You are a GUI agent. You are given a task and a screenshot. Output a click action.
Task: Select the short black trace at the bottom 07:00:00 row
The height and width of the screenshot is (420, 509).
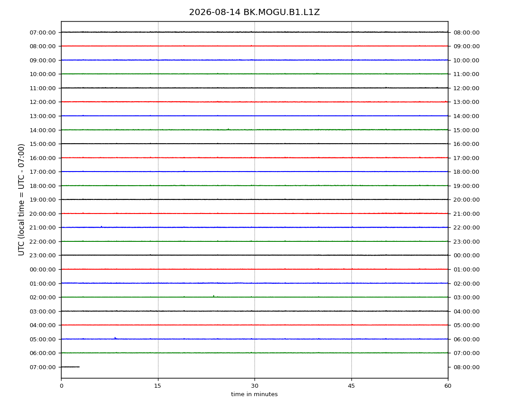coord(70,367)
